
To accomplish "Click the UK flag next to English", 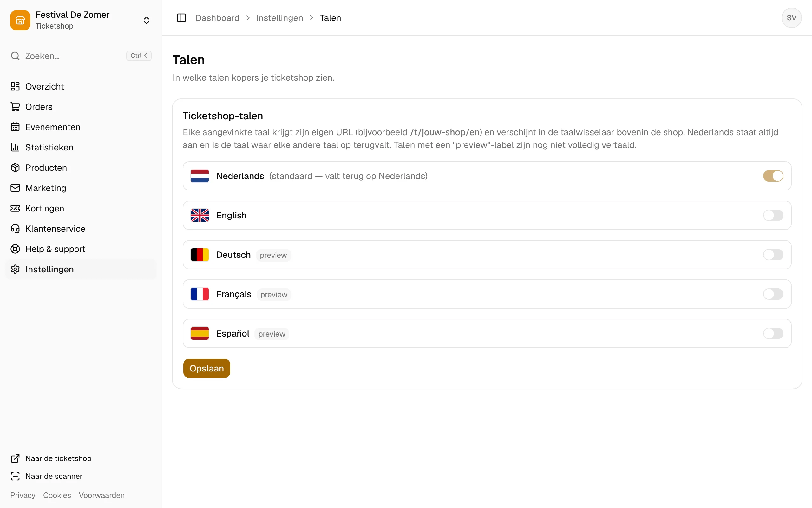I will 200,215.
